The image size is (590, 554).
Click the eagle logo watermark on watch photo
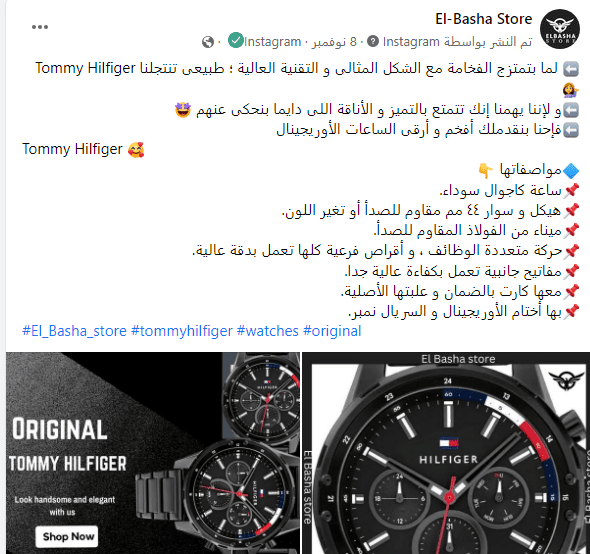[x=566, y=380]
